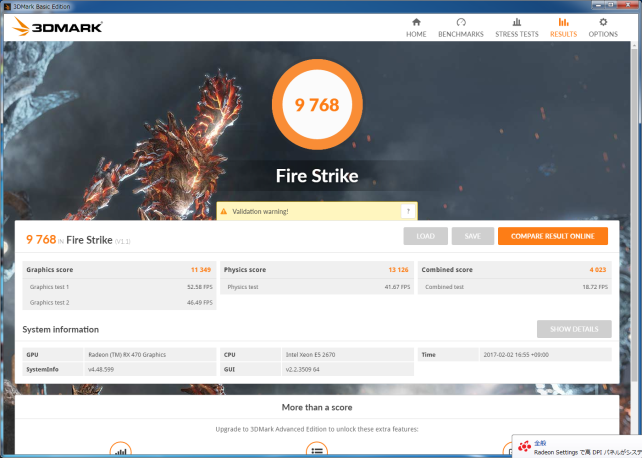
Task: Click the Validation warning! banner text
Action: (260, 212)
